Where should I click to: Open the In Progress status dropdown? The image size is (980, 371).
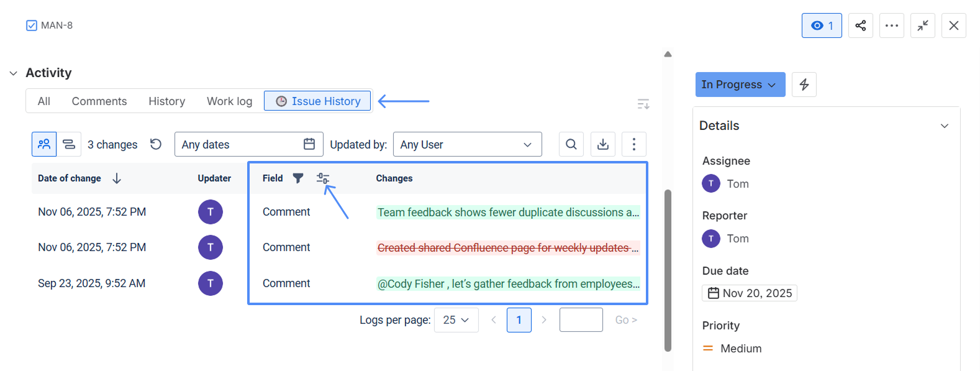[740, 85]
